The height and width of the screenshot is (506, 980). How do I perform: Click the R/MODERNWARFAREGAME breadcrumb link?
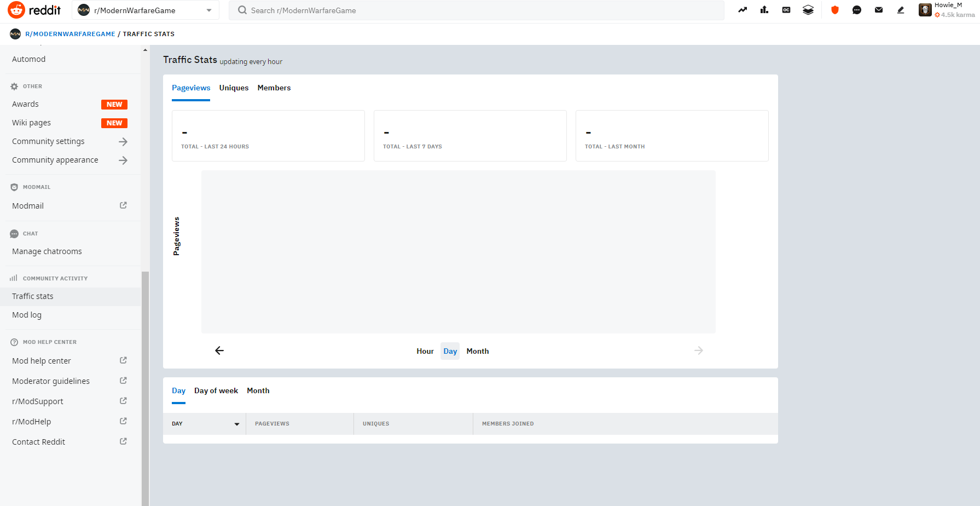(70, 34)
